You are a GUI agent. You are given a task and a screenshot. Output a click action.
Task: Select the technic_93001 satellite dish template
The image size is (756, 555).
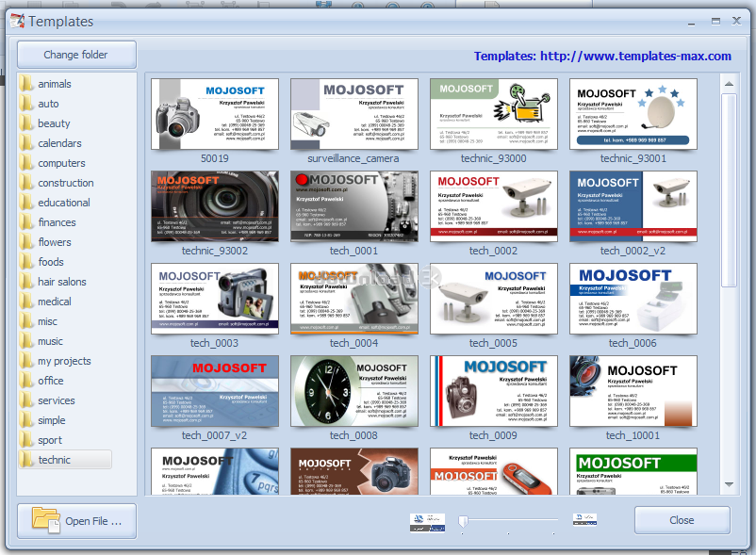[633, 114]
